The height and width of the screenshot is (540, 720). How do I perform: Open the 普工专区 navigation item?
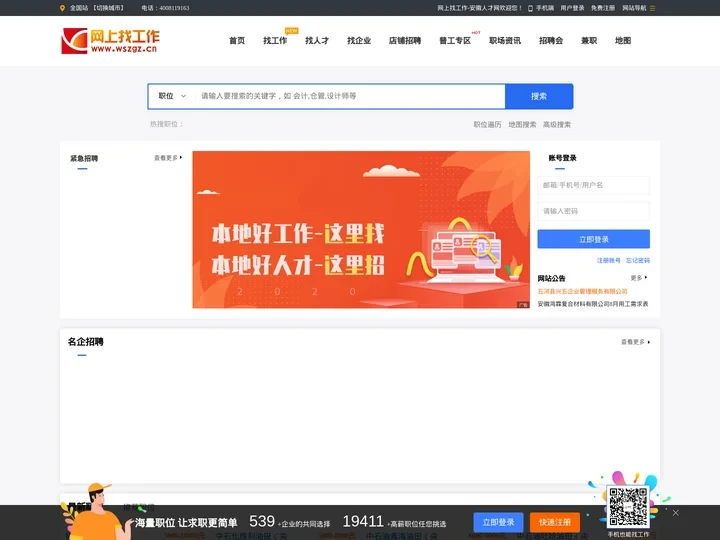click(x=455, y=40)
